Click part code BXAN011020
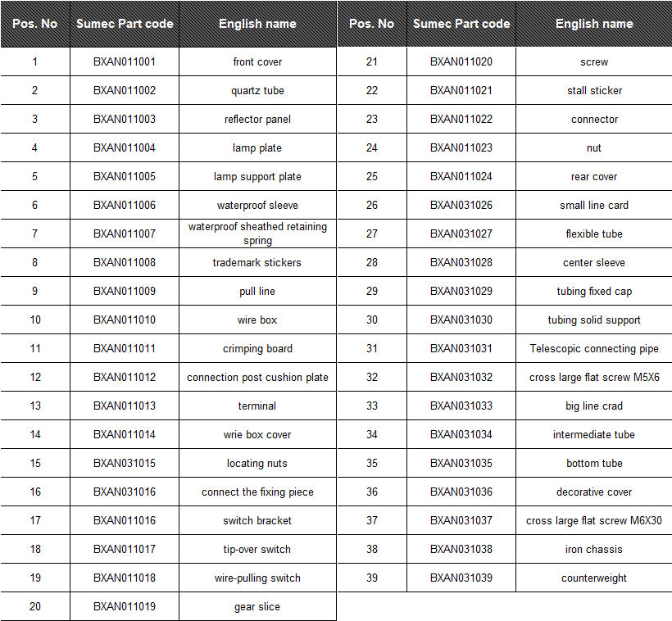 pyautogui.click(x=461, y=61)
